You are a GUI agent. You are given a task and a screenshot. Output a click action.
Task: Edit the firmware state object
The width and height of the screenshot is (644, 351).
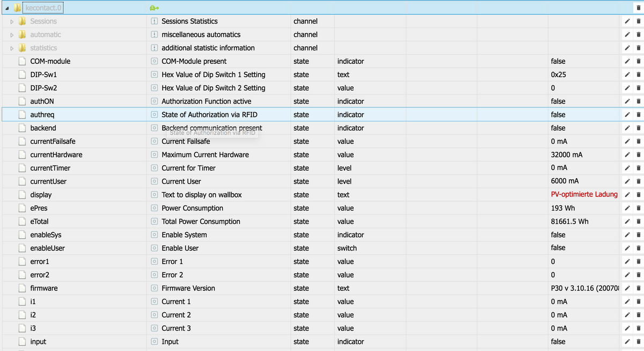click(626, 289)
